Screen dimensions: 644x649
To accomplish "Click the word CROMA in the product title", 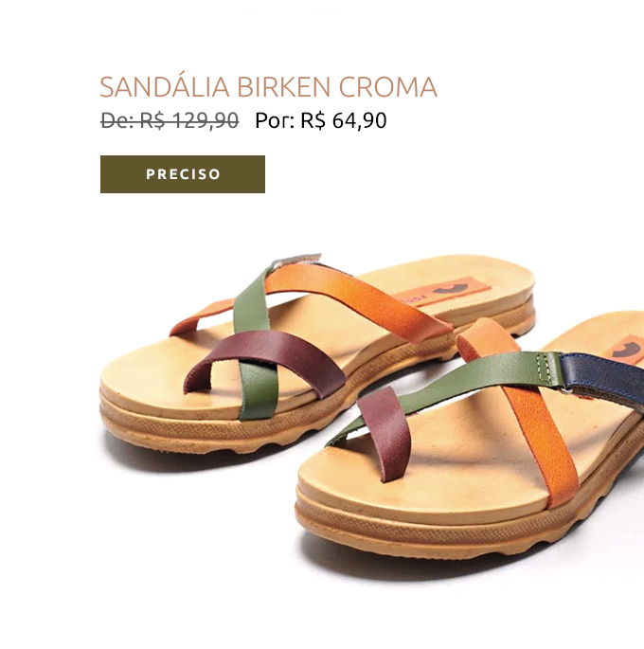I will [388, 87].
